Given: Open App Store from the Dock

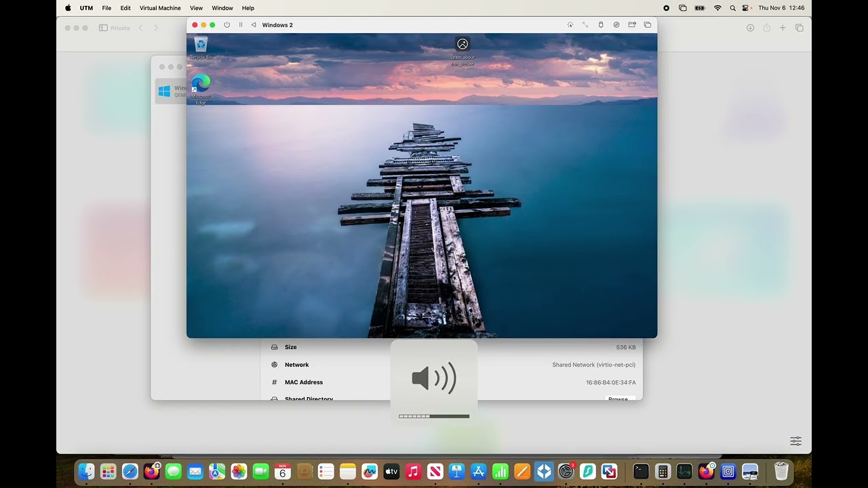Looking at the screenshot, I should [x=479, y=471].
